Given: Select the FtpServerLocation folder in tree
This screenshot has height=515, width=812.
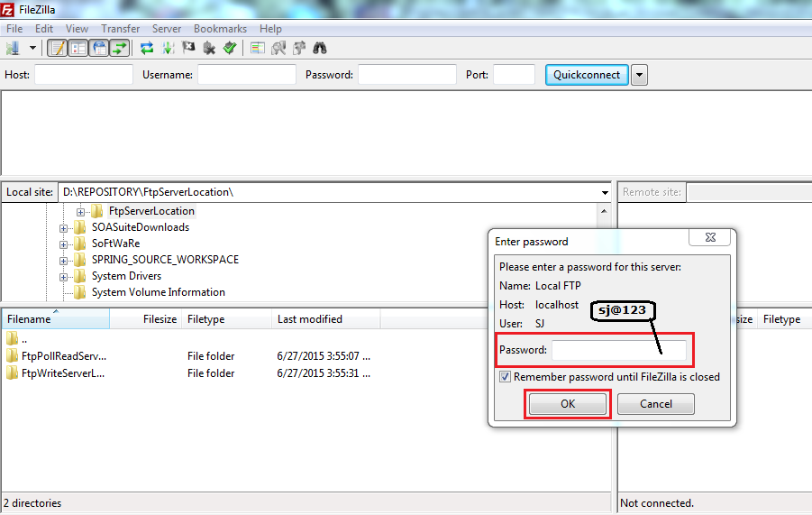Looking at the screenshot, I should (151, 211).
